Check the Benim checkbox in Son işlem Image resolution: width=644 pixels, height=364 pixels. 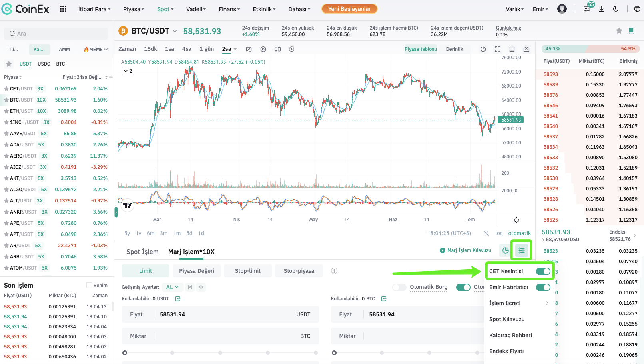click(x=89, y=285)
